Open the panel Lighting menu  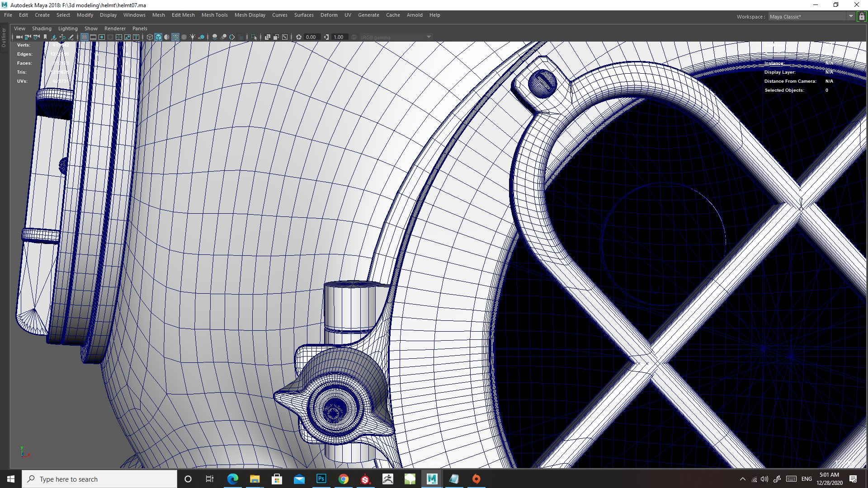pyautogui.click(x=68, y=28)
